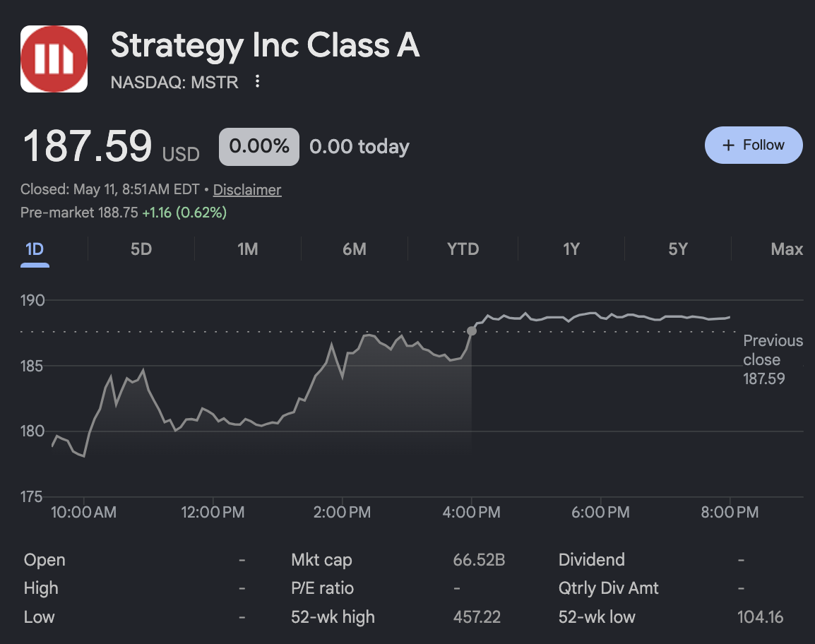Switch chart to 1M range
The image size is (815, 644).
(x=247, y=249)
